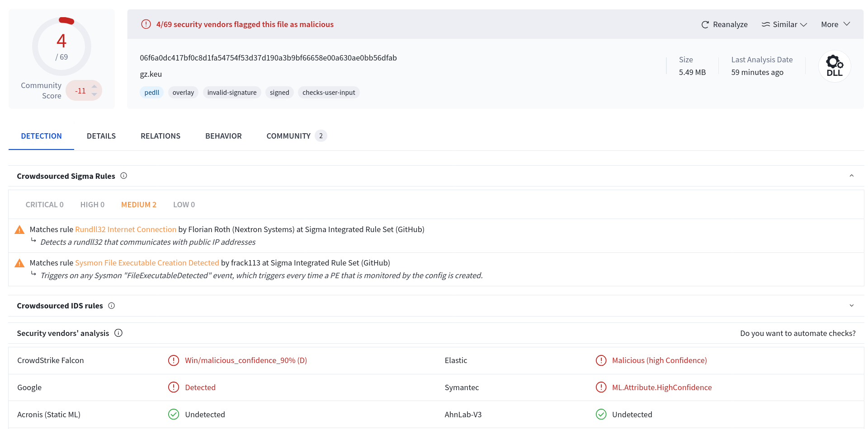The image size is (868, 429).
Task: Click the DLL file type icon
Action: click(x=835, y=66)
